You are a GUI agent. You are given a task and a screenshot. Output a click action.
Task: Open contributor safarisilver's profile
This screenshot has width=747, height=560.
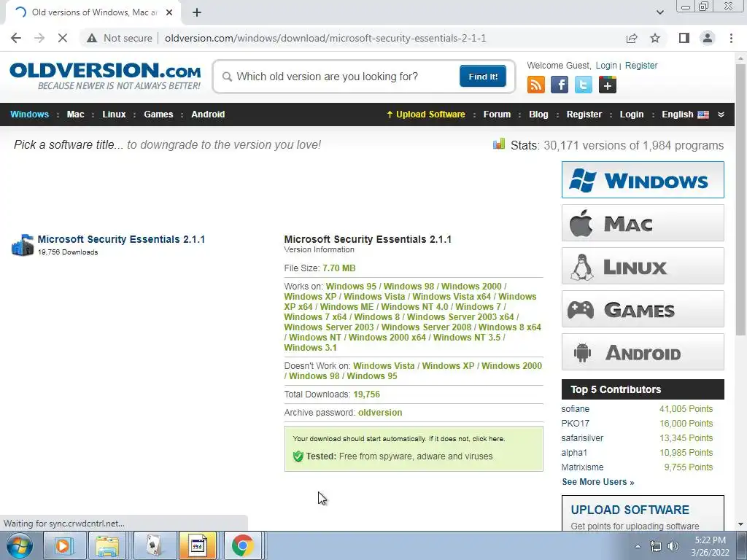coord(582,438)
